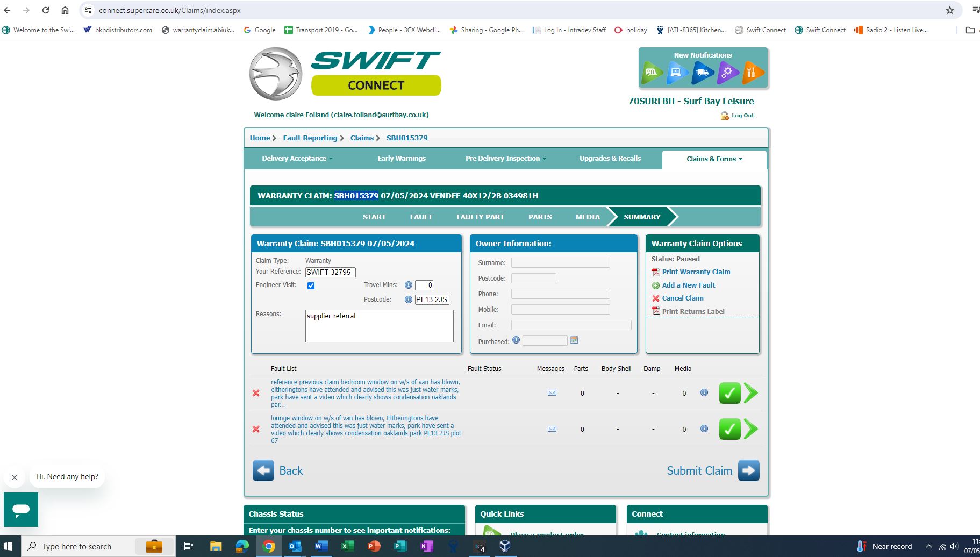
Task: Click the Print Warranty Claim link
Action: [696, 272]
